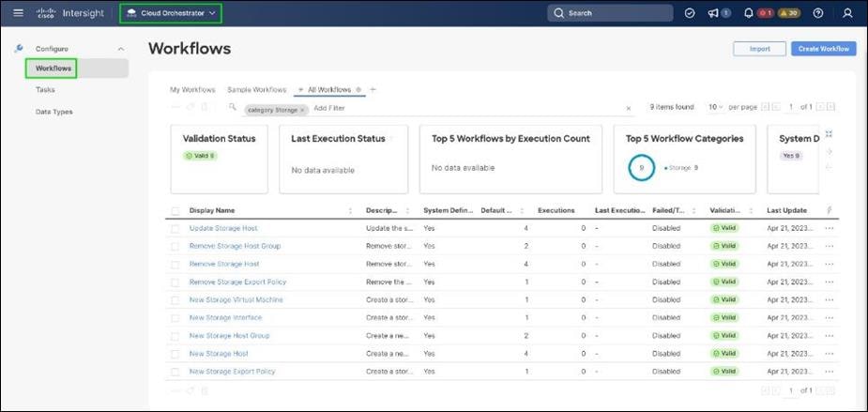This screenshot has height=412, width=868.
Task: Open row actions for New Storage Virtual Machine
Action: 829,299
